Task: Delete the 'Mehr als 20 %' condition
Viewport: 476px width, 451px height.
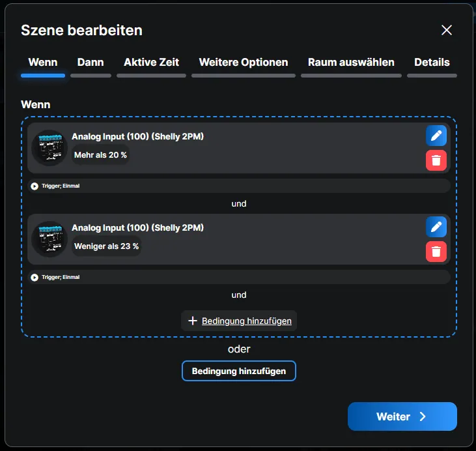Action: (x=436, y=160)
